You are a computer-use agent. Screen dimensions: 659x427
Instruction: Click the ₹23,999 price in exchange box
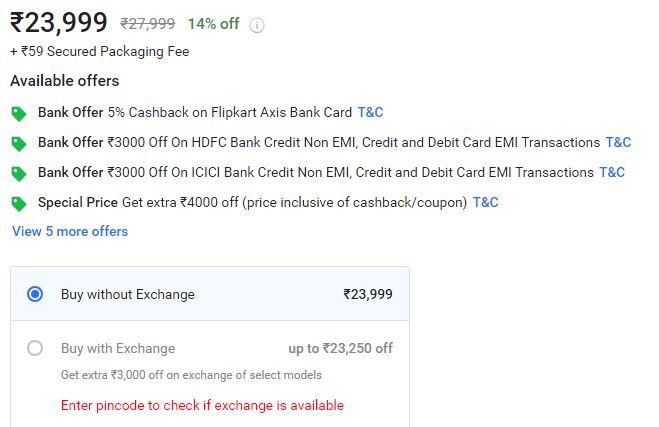pos(368,294)
